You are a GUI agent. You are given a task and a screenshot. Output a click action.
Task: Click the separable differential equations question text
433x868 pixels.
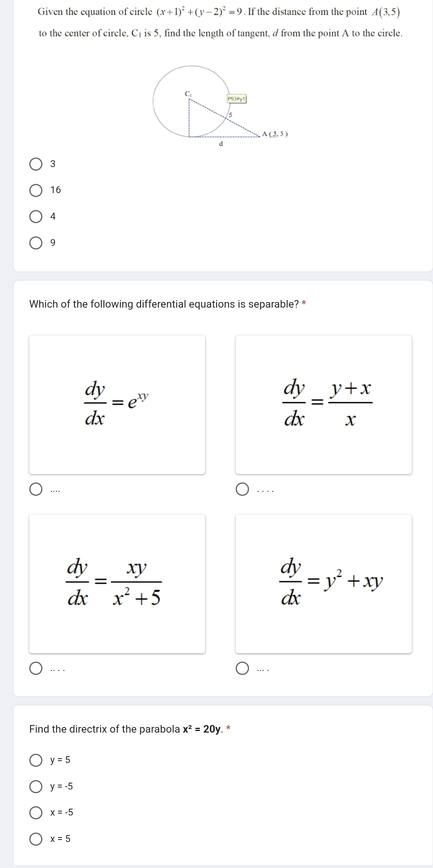point(164,304)
